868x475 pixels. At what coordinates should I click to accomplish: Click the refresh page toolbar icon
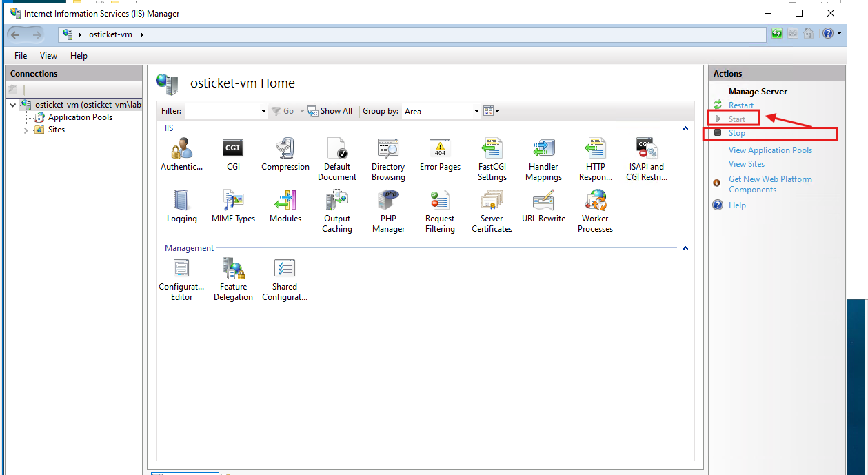[777, 34]
